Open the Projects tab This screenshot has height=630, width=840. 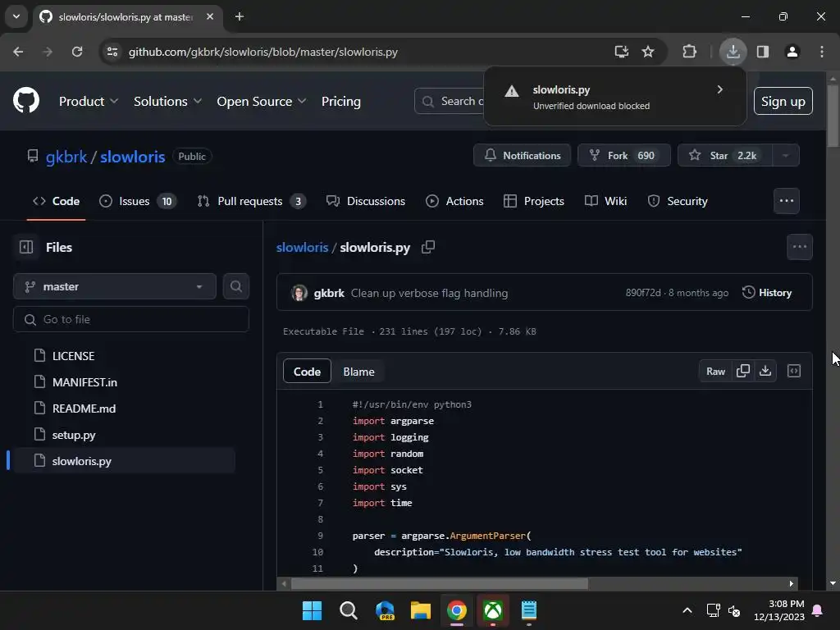[534, 201]
